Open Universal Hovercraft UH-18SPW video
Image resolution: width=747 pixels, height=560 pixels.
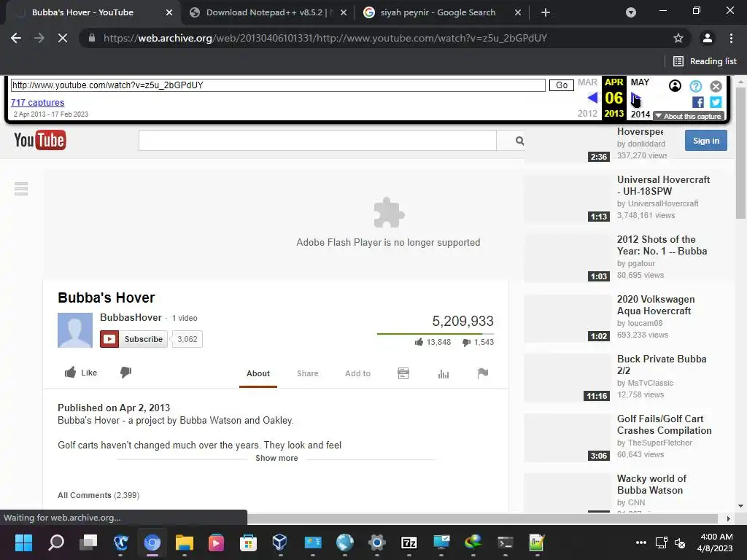point(664,185)
